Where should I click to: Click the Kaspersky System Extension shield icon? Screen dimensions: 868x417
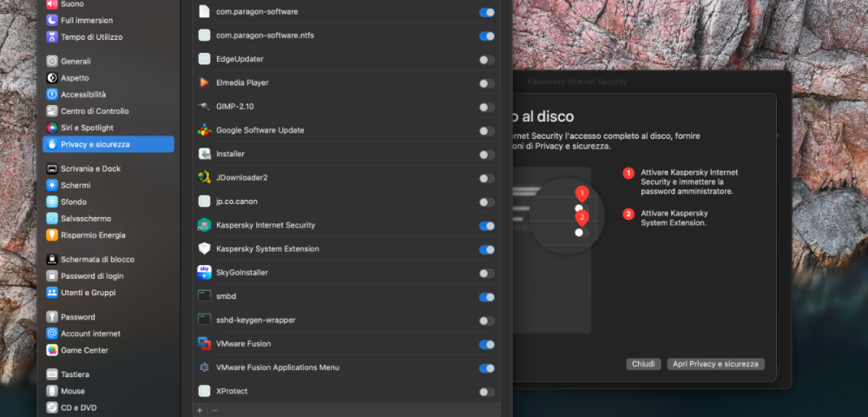[x=204, y=248]
